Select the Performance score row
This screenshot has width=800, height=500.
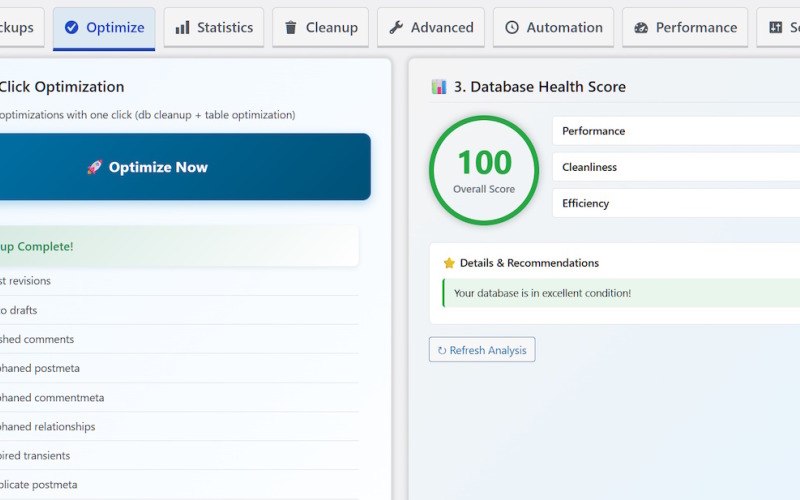[676, 131]
